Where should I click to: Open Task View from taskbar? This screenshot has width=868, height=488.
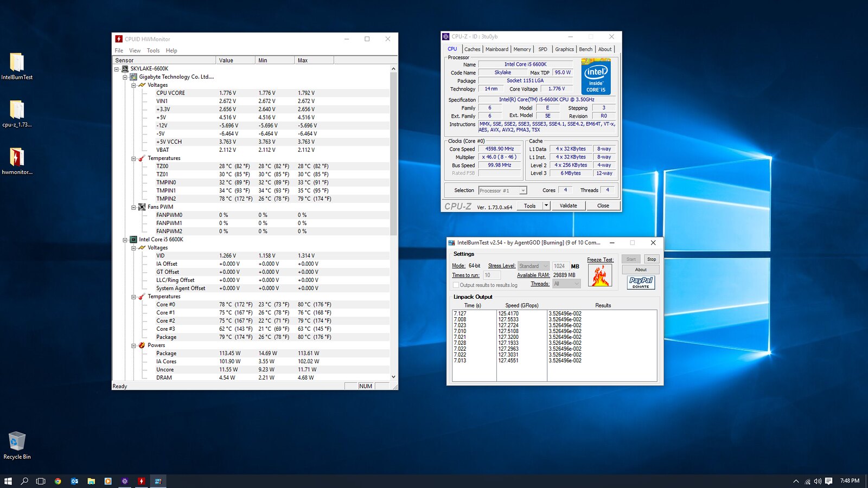pos(41,481)
